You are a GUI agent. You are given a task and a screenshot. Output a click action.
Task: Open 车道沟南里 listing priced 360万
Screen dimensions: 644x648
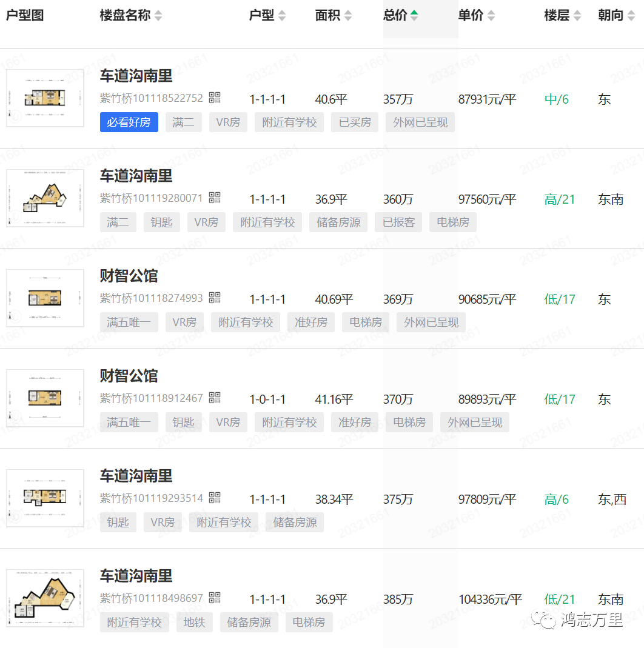click(x=136, y=176)
